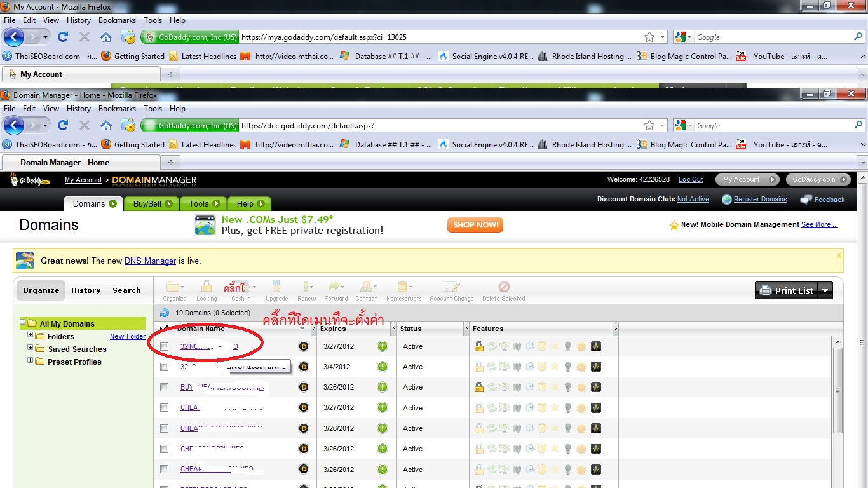Image resolution: width=868 pixels, height=488 pixels.
Task: Open the History tab in the left panel
Action: coord(86,290)
